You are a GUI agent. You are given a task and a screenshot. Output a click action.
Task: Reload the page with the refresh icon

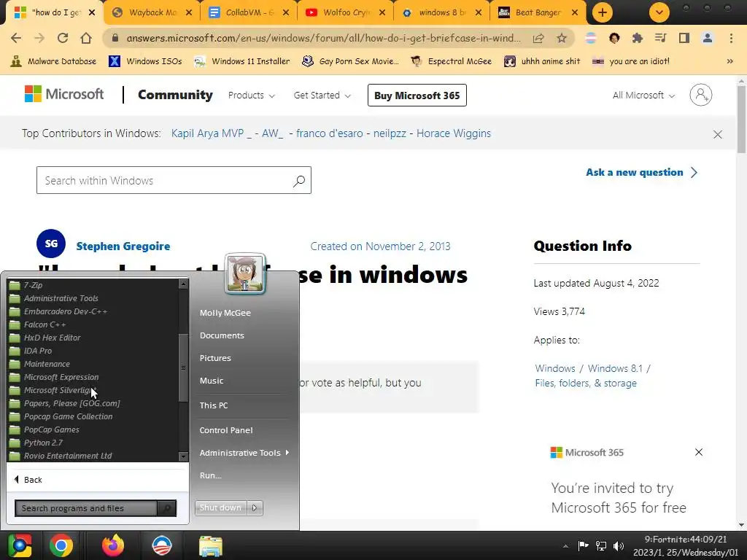click(63, 38)
